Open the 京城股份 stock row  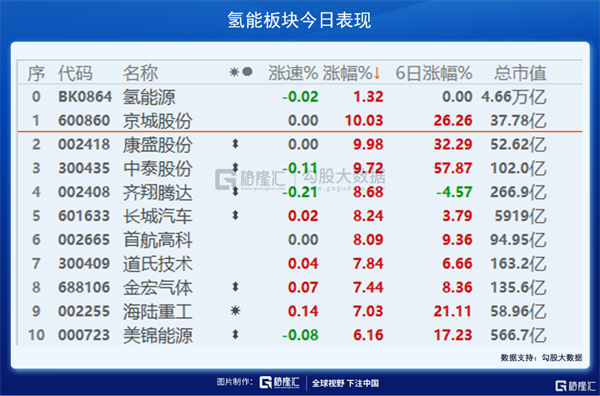point(300,120)
